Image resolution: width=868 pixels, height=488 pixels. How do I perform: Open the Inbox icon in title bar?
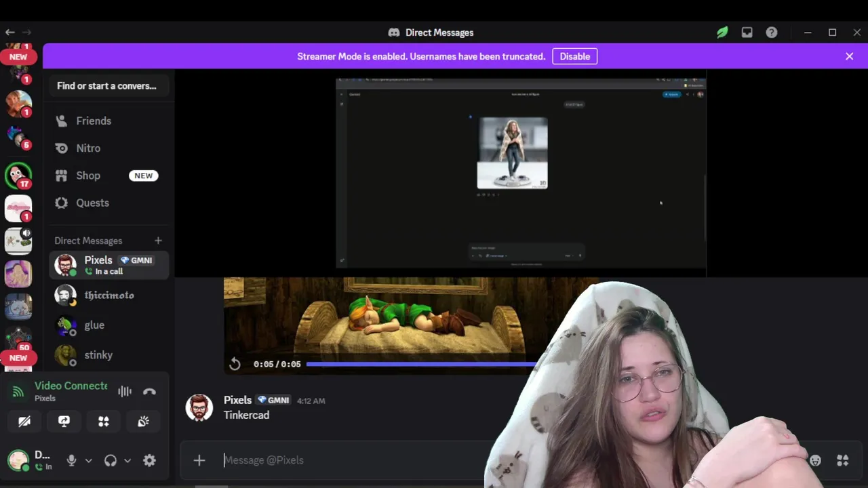(747, 33)
